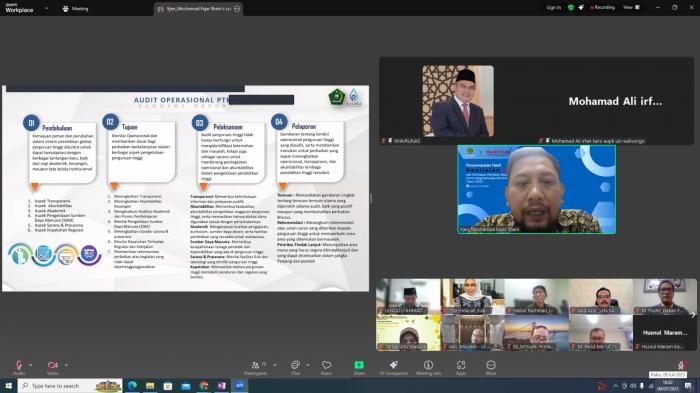This screenshot has height=393, width=700.
Task: Open the Zoom Workplace dropdown arrow
Action: (46, 8)
